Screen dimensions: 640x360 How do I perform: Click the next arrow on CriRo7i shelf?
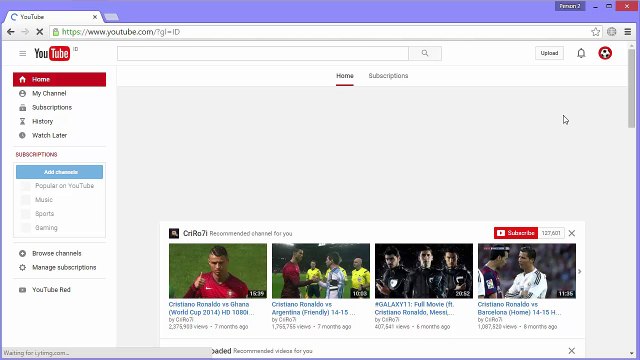tap(580, 271)
